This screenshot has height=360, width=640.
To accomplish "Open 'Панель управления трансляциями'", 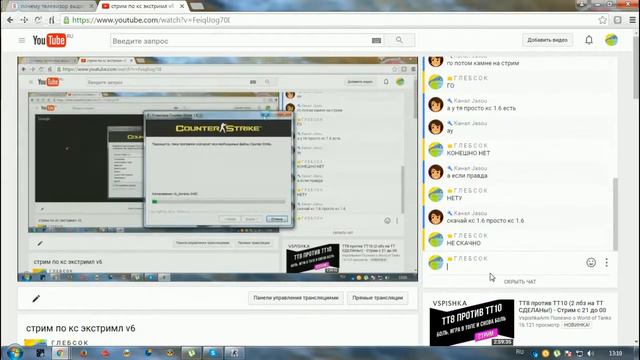I will (x=296, y=298).
